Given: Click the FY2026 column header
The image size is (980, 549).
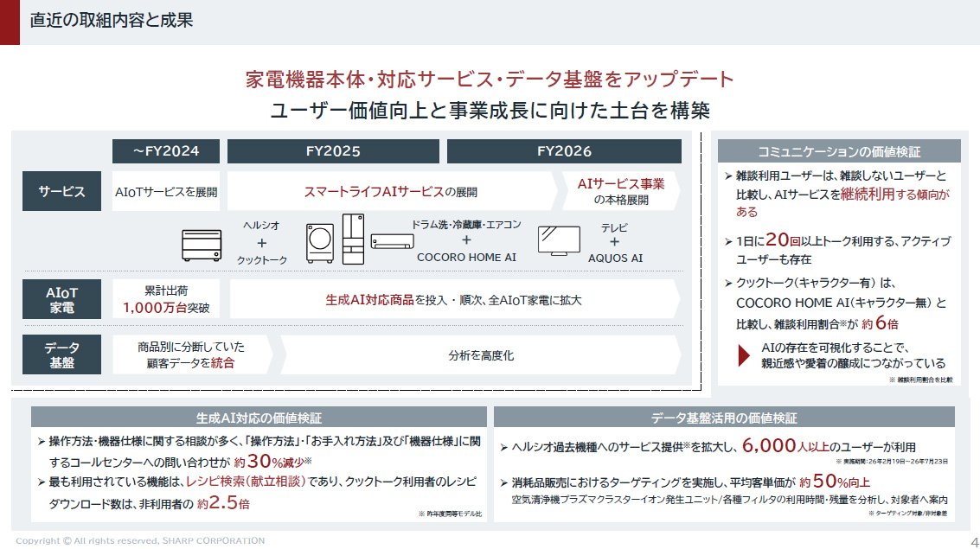Looking at the screenshot, I should (564, 151).
